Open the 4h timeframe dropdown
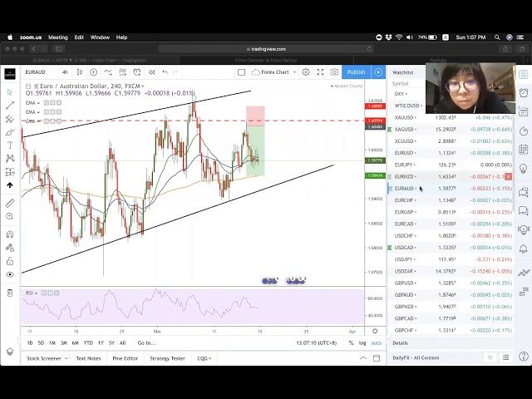Screen dimensions: 532x399 click(66, 72)
